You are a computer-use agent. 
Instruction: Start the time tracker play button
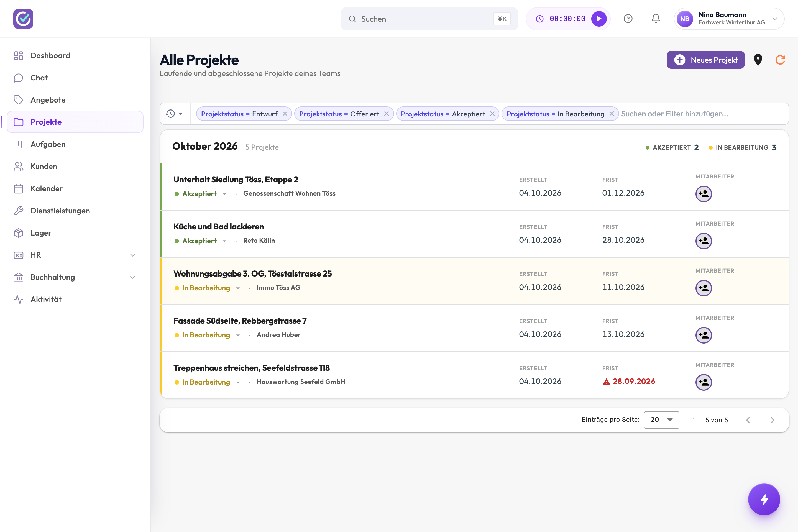[x=599, y=19]
